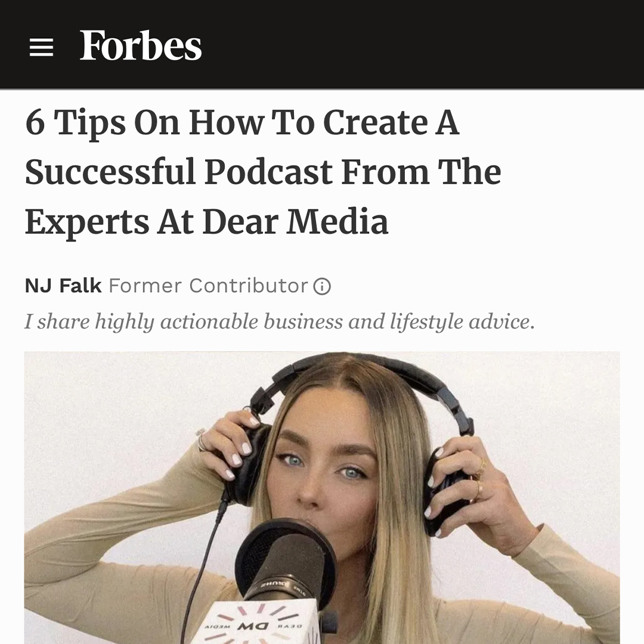
Task: Click the word Successful in the headline
Action: tap(110, 172)
